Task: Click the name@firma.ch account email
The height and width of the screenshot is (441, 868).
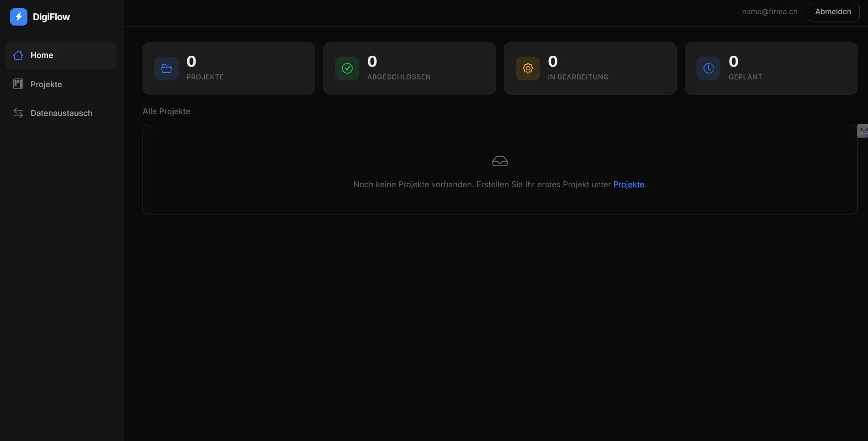Action: click(x=769, y=11)
